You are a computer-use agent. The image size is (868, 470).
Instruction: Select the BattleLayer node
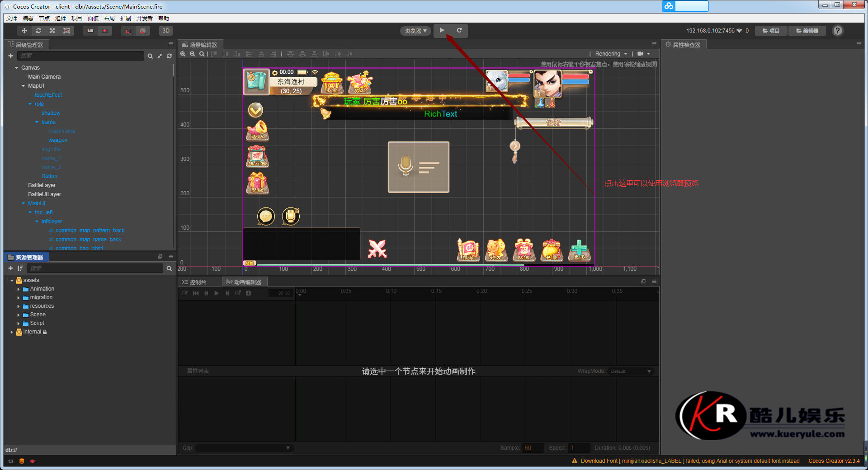pyautogui.click(x=42, y=185)
